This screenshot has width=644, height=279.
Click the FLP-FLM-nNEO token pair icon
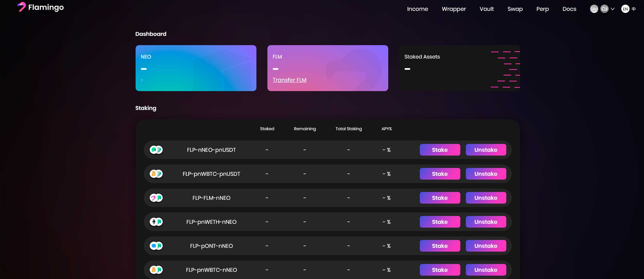tap(156, 198)
